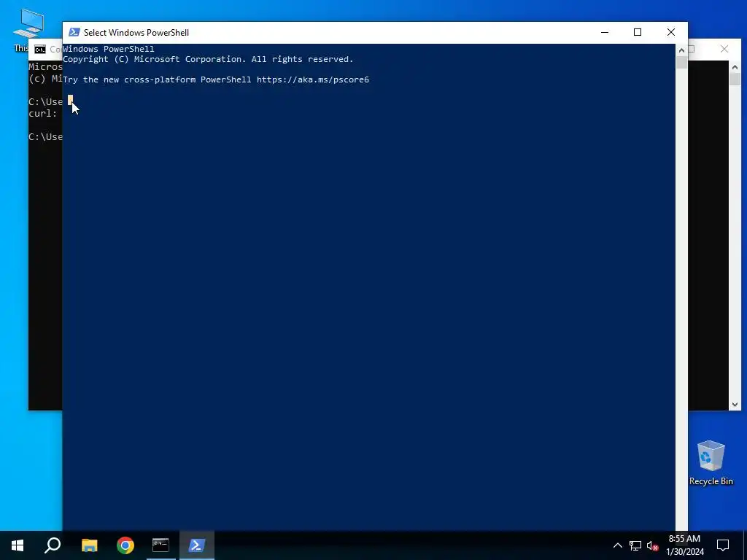The height and width of the screenshot is (560, 747).
Task: Click the Command Prompt window's title bar icon
Action: [x=40, y=50]
